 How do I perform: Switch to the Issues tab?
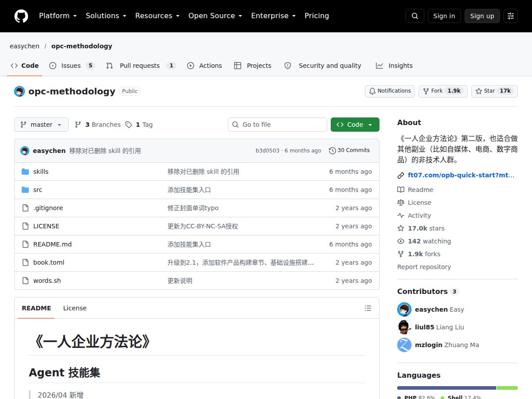click(72, 66)
